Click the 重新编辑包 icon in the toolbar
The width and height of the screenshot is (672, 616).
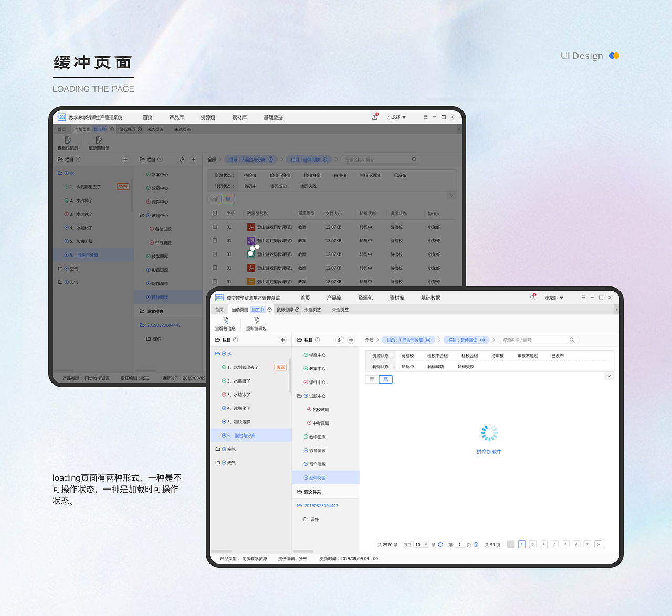[x=256, y=320]
